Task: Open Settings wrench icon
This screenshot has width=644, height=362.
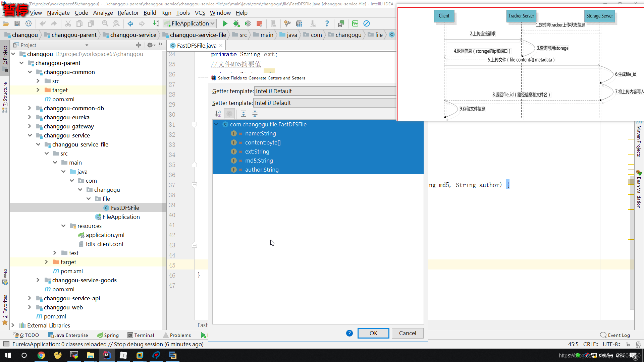Action: tap(287, 23)
